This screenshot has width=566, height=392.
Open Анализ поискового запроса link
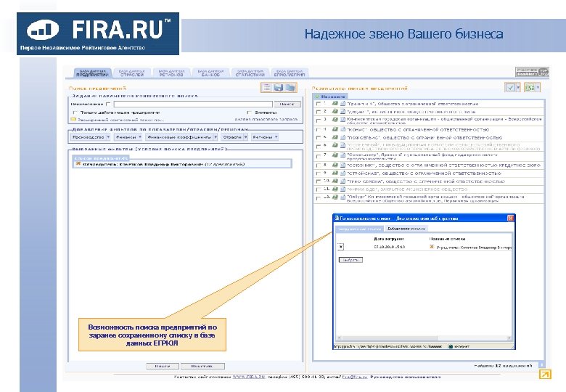tap(266, 119)
